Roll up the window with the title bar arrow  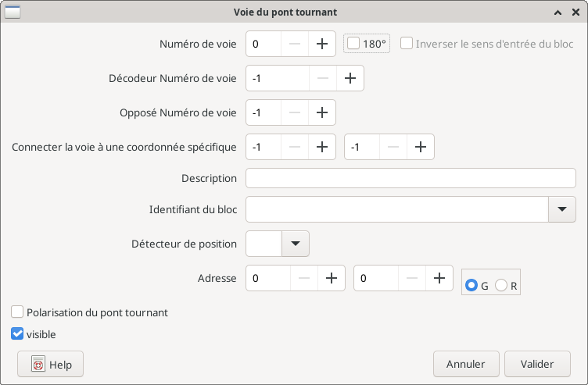(558, 12)
